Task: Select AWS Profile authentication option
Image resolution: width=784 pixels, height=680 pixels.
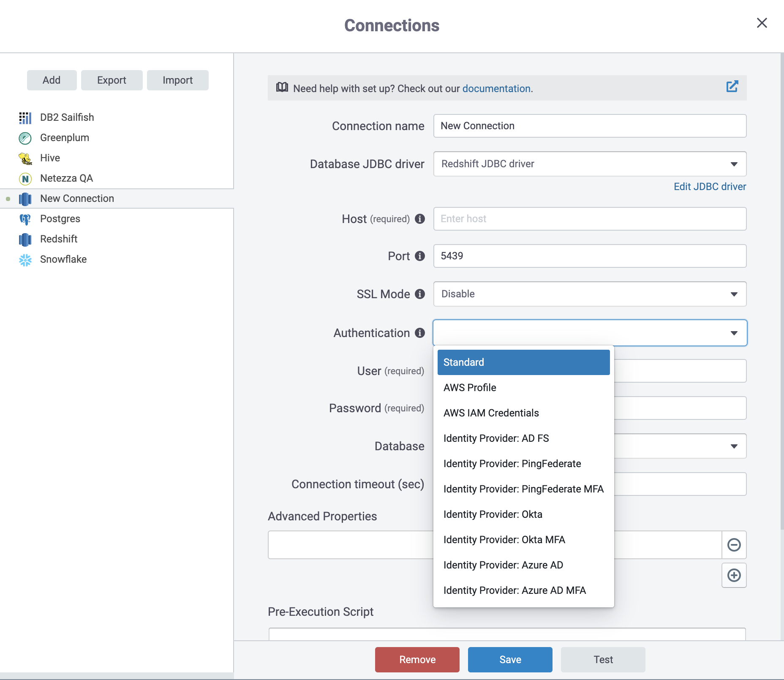Action: [470, 388]
